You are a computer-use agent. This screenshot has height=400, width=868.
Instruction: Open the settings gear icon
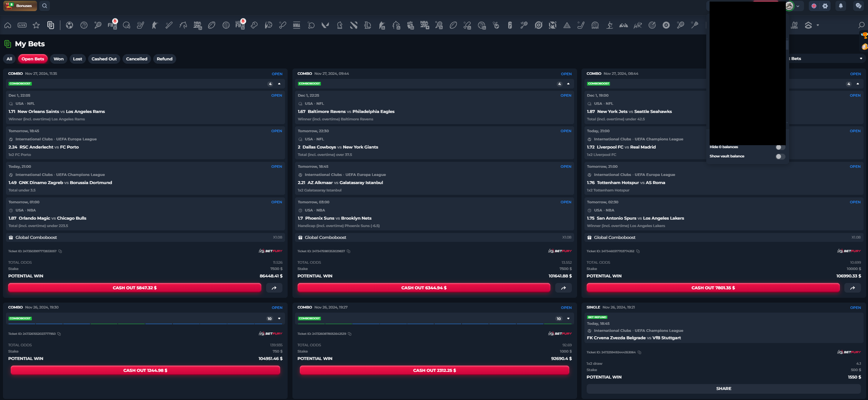(825, 6)
